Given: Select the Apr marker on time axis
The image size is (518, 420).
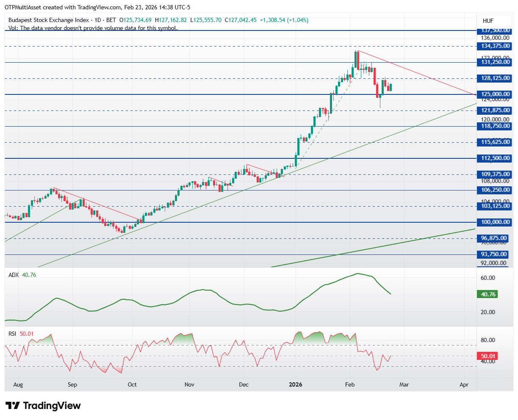Looking at the screenshot, I should 464,384.
